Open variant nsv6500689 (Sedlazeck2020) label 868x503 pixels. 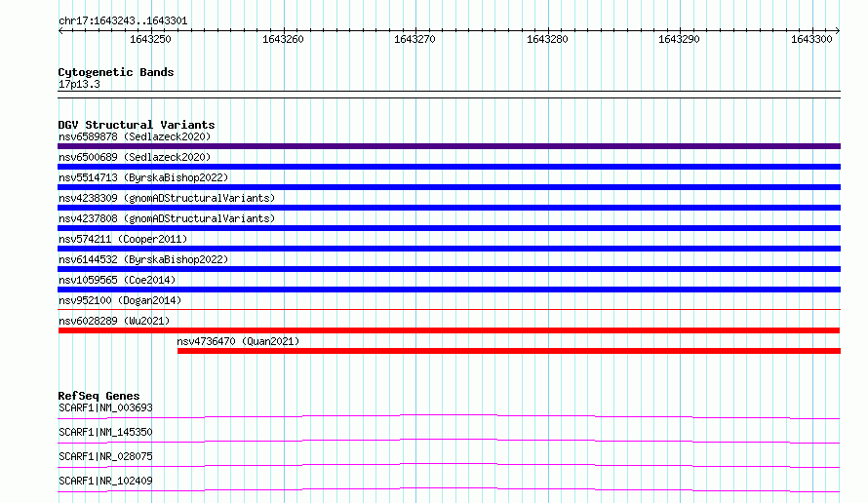(x=135, y=157)
